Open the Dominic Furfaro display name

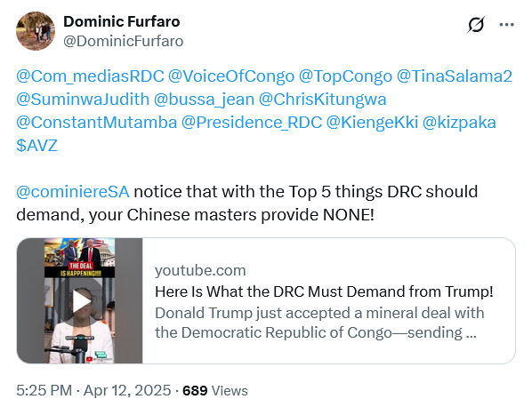[x=122, y=21]
